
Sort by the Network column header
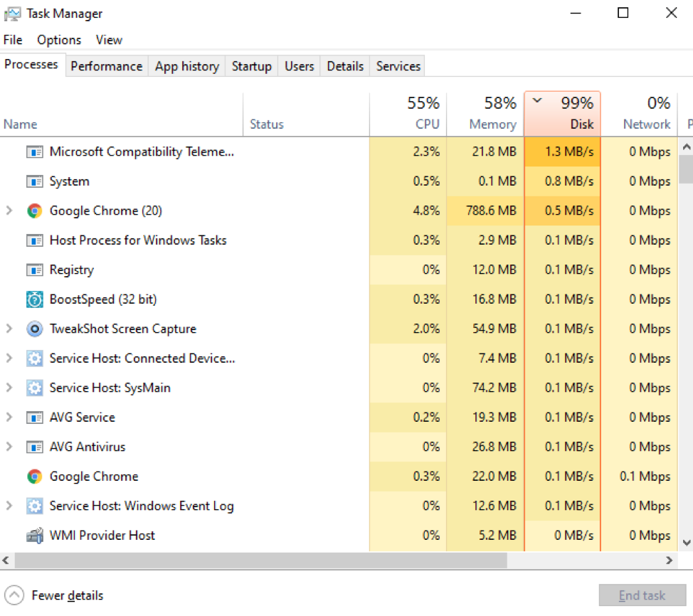point(639,115)
